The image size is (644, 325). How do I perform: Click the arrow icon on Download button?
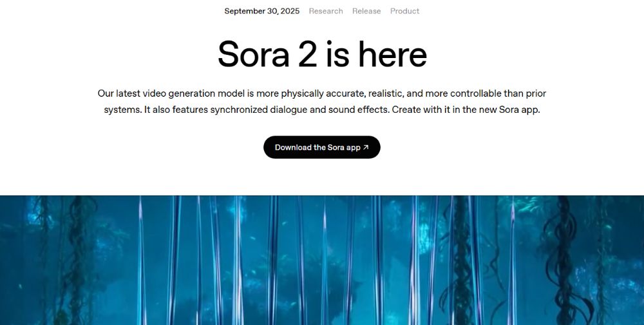click(366, 147)
